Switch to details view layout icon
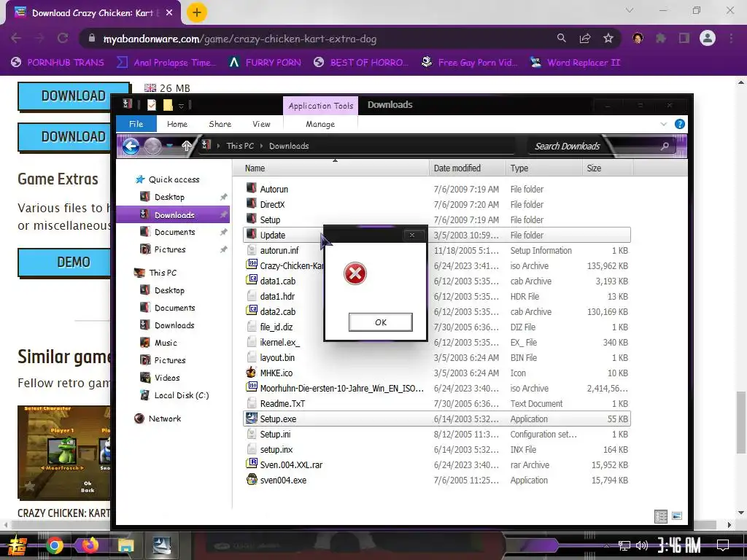The height and width of the screenshot is (560, 747). click(661, 516)
